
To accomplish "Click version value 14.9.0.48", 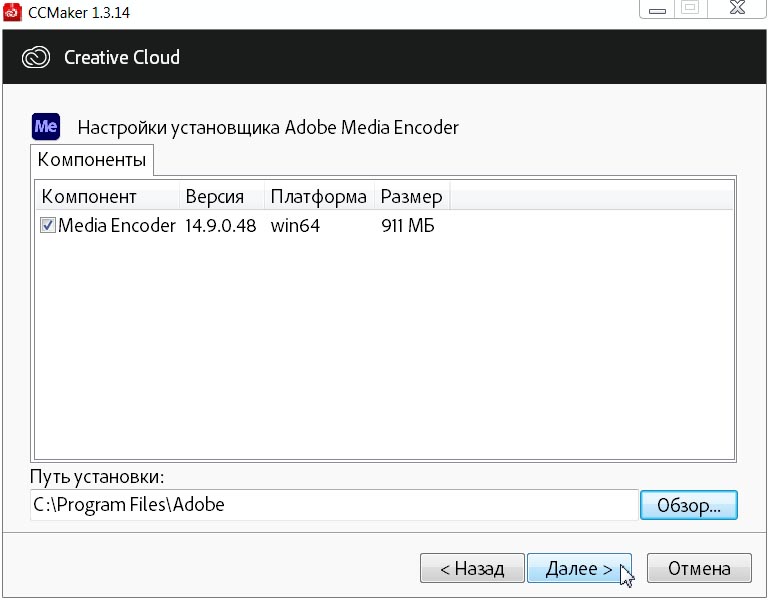I will point(220,226).
